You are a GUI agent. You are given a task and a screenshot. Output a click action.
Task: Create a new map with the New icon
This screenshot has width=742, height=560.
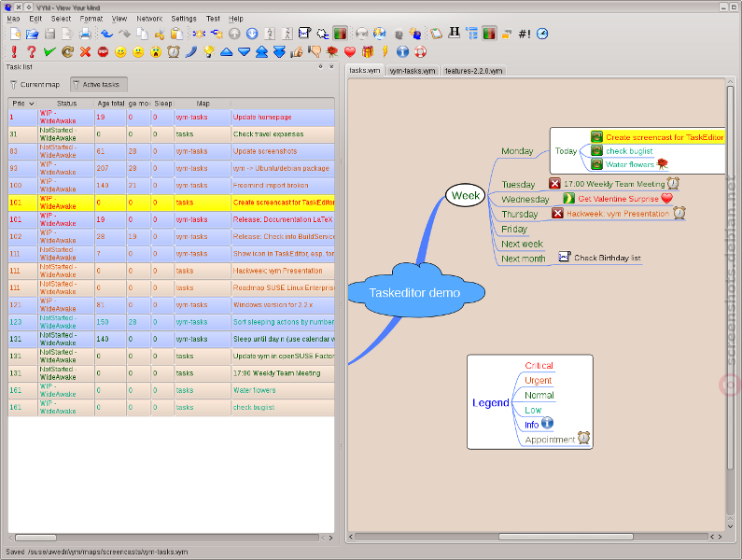point(15,34)
